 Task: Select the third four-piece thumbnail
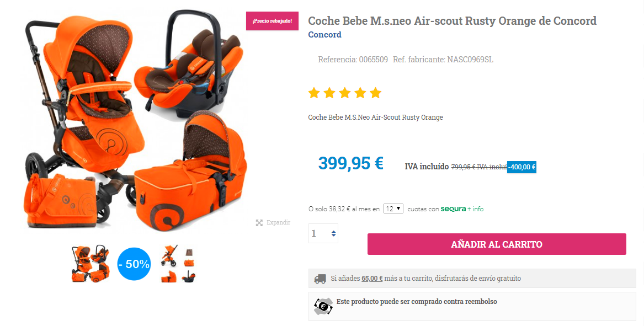178,264
